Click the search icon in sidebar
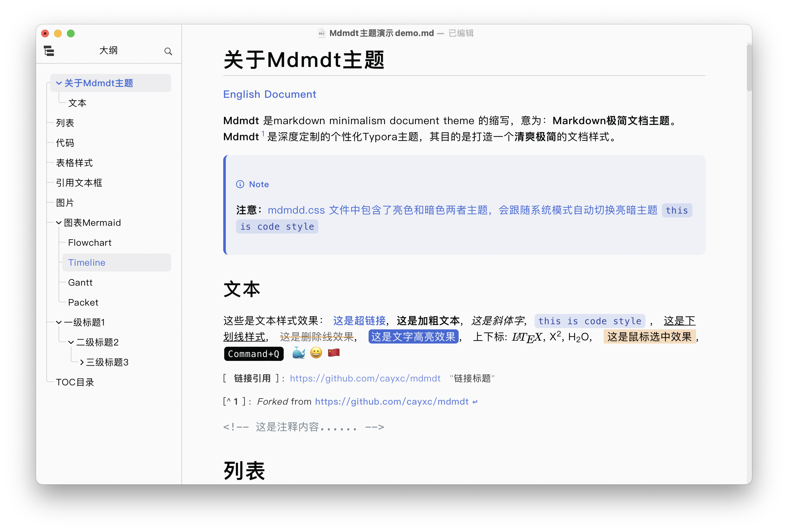This screenshot has width=788, height=532. [169, 51]
